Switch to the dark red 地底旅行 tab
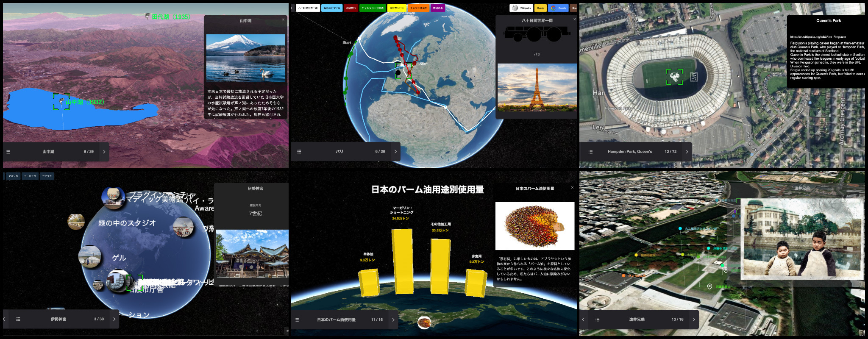The image size is (868, 339). [x=351, y=8]
